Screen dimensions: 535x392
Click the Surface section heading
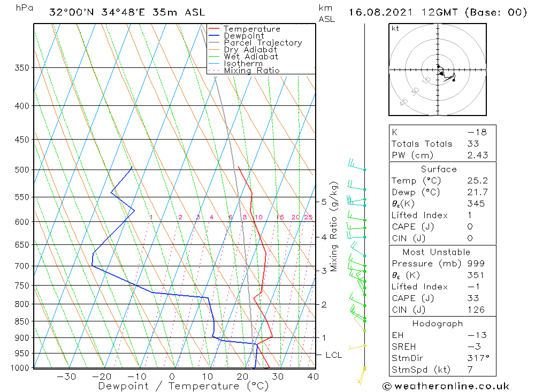[x=439, y=169]
